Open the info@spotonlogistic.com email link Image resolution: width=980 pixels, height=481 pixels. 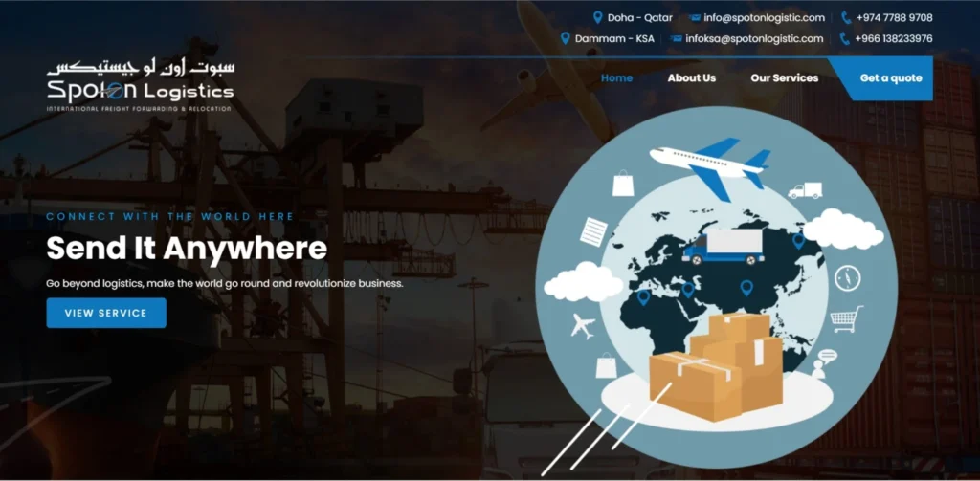(764, 18)
